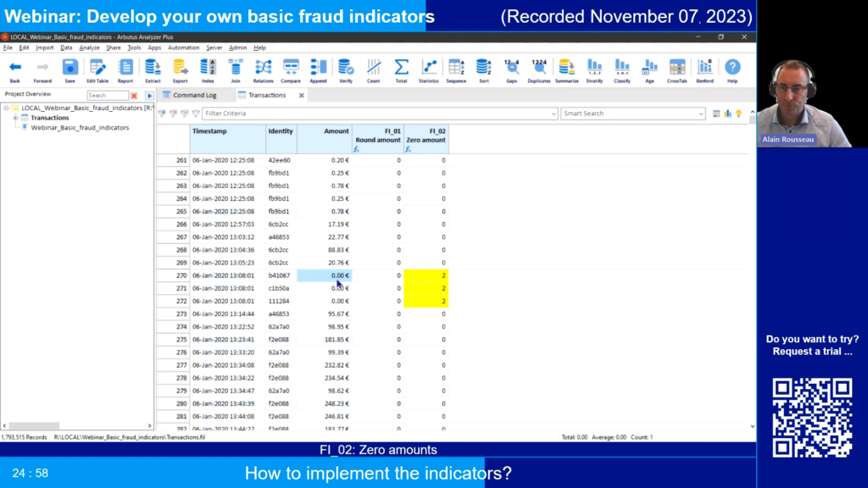Image resolution: width=868 pixels, height=488 pixels.
Task: Open the Summarize tool
Action: [x=566, y=71]
